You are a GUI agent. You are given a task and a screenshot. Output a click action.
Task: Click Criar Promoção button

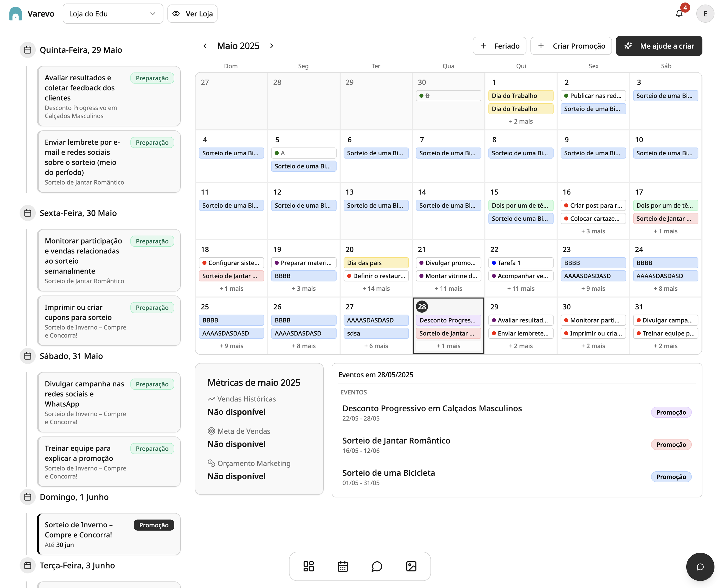coord(571,46)
